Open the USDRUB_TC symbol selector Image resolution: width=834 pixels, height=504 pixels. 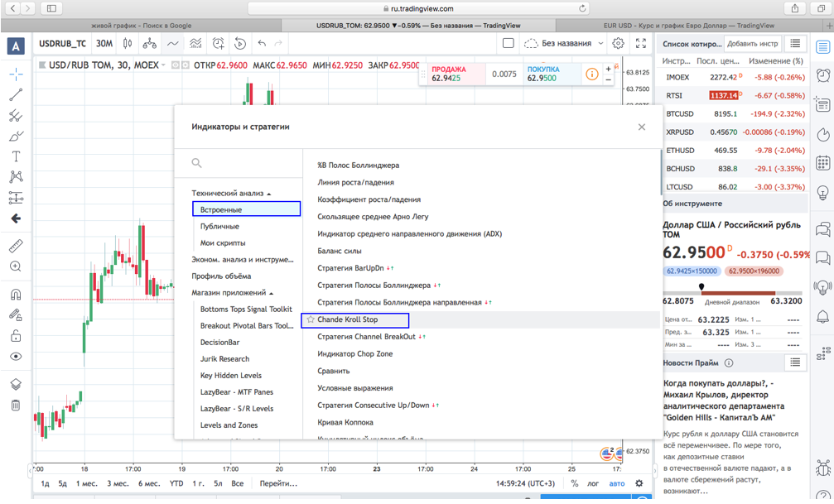(x=62, y=44)
